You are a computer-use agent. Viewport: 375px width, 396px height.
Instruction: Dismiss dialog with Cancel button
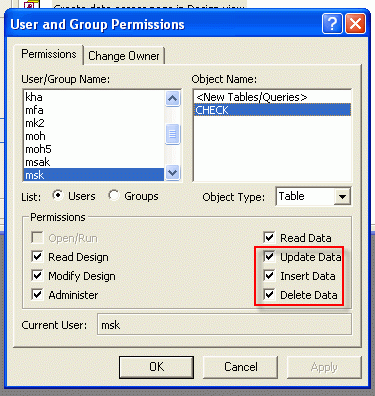pos(241,367)
